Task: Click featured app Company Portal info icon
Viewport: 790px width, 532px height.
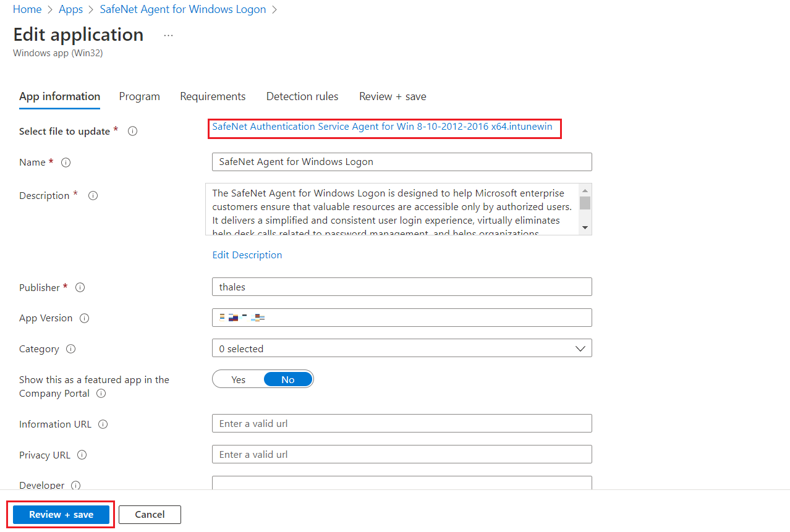Action: [x=101, y=394]
